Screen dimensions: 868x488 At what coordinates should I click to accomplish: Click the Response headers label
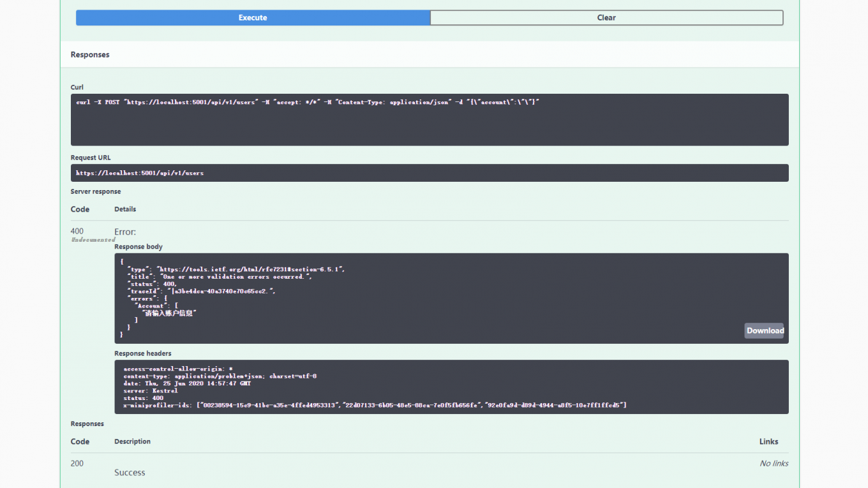[x=143, y=353]
